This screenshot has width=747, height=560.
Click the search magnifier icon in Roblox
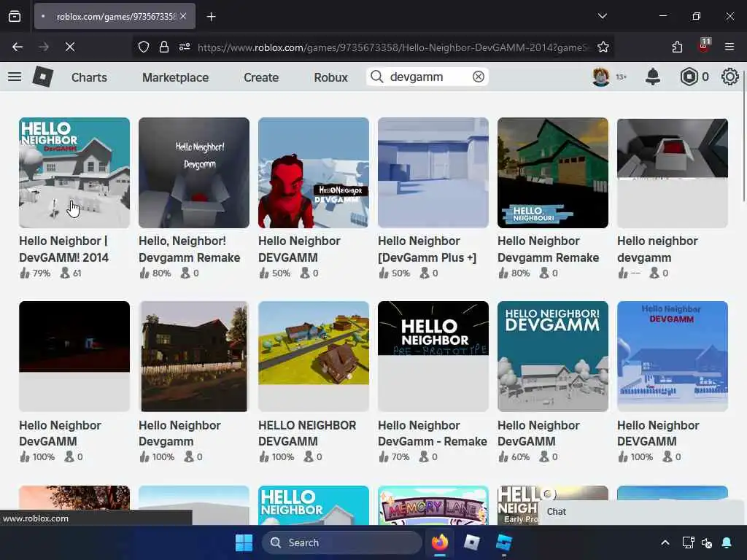377,77
